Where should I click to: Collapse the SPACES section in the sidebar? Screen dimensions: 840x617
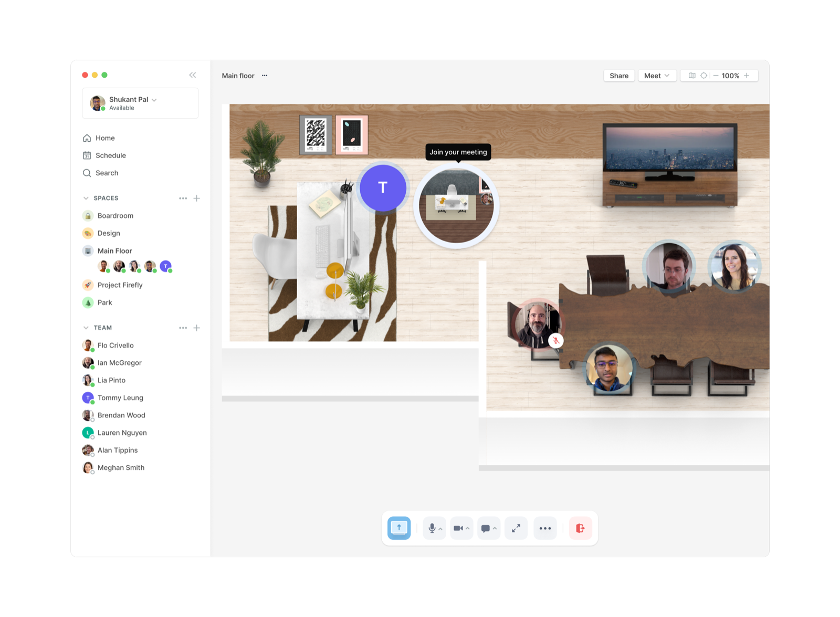[86, 198]
